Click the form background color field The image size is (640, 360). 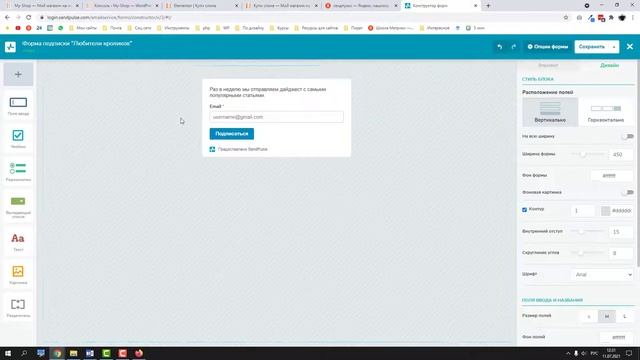pyautogui.click(x=612, y=176)
